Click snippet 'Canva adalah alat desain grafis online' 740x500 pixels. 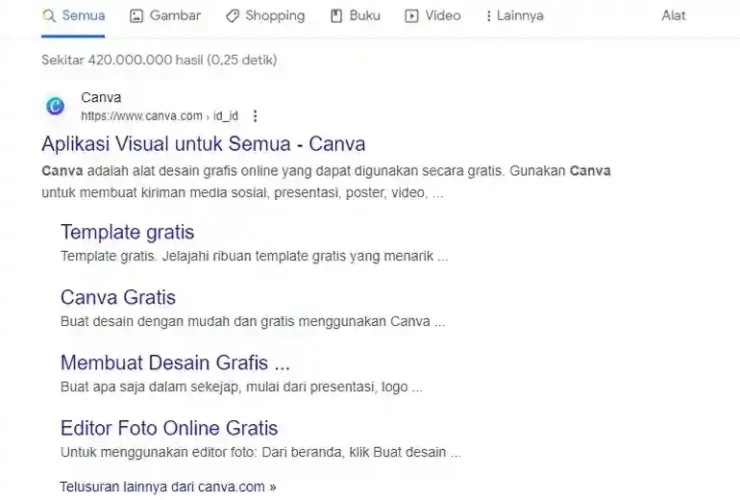point(326,181)
